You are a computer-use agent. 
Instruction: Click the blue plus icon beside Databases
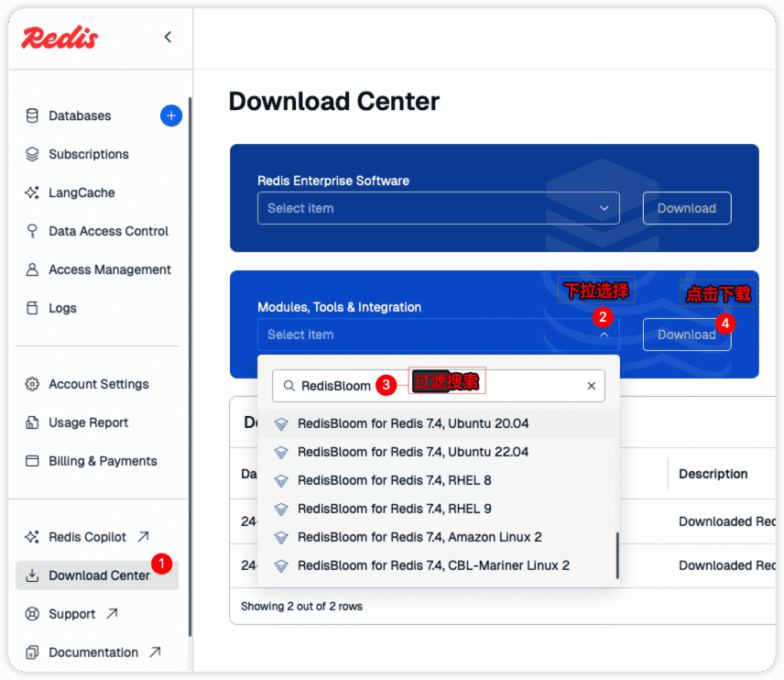coord(171,115)
